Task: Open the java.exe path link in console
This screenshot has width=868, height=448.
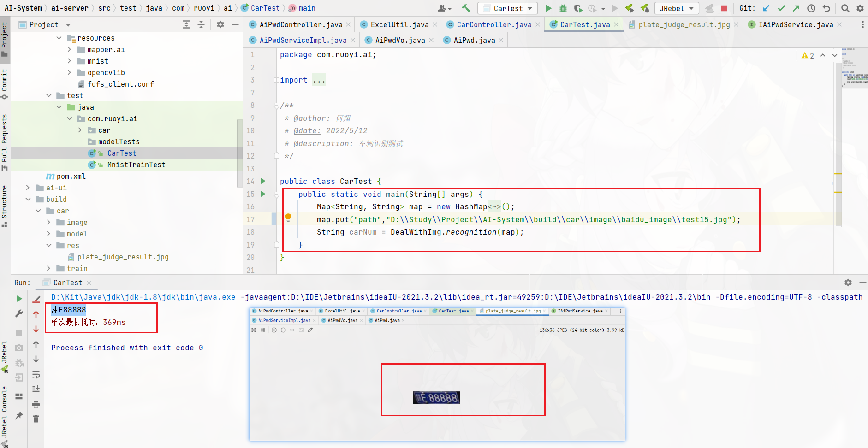Action: coord(143,297)
